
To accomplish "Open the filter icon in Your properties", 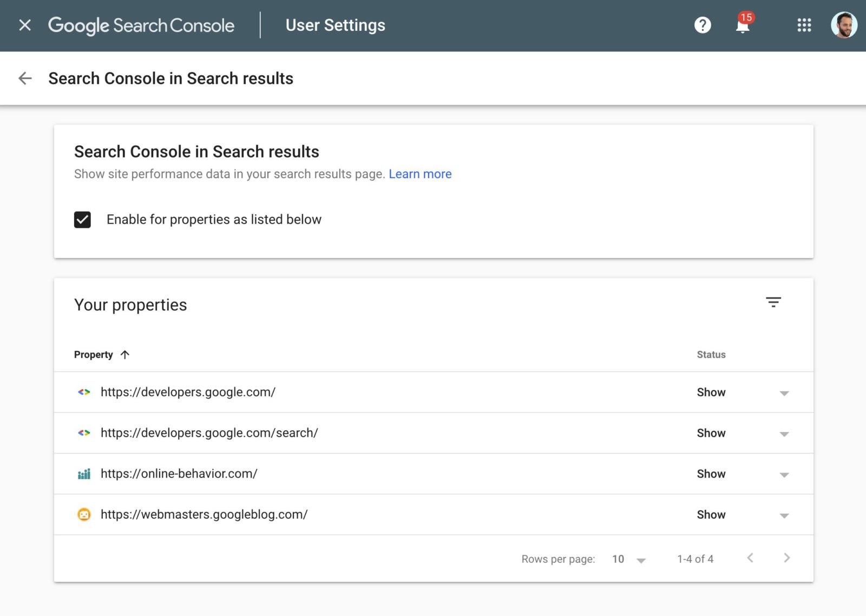I will (x=774, y=302).
